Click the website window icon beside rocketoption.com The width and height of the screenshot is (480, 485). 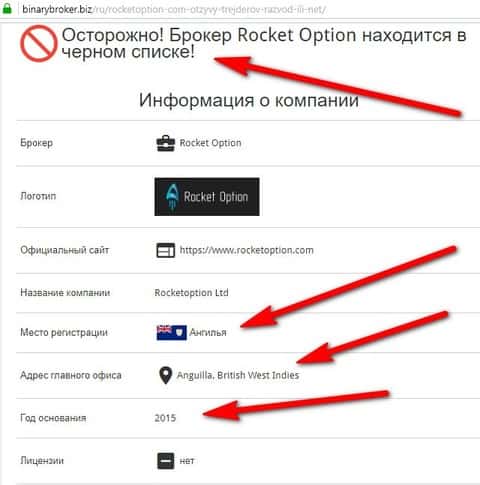(166, 250)
